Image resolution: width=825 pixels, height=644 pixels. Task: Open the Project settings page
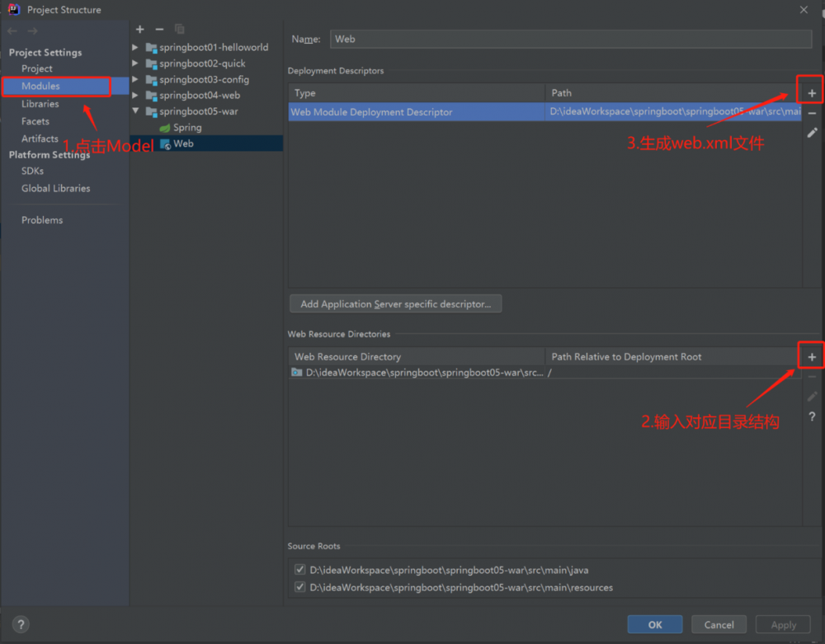click(37, 68)
